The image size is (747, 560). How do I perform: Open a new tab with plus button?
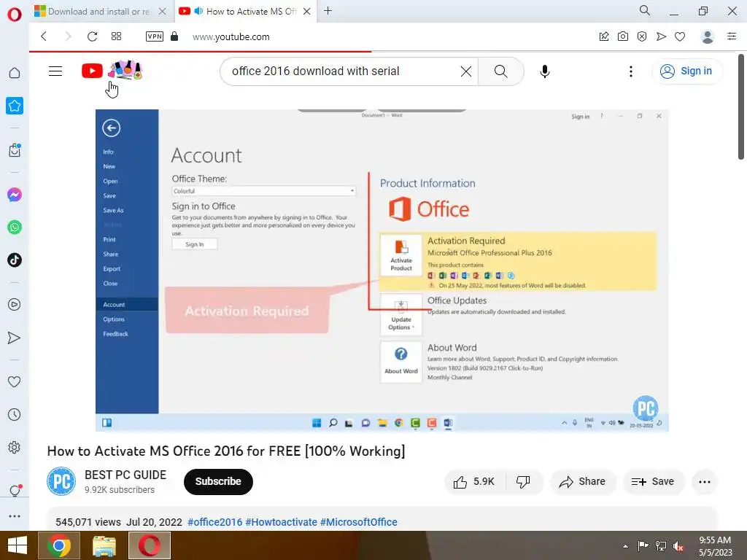pos(328,10)
